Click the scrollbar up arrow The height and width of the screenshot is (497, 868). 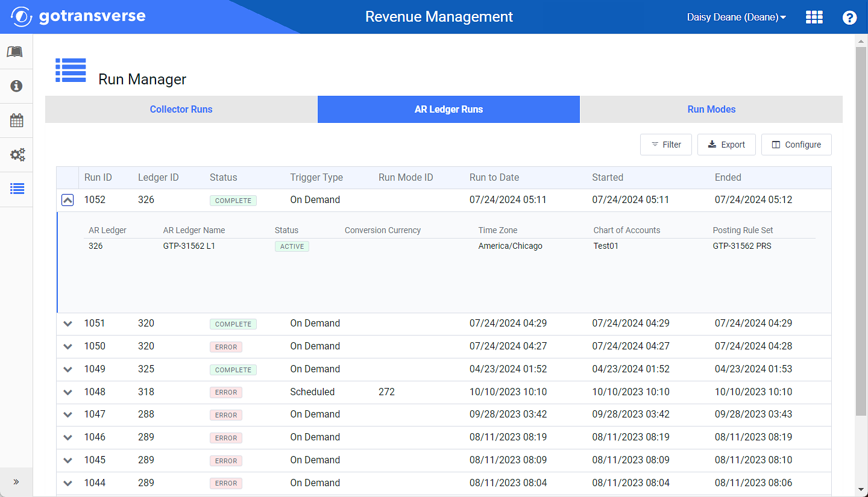point(861,40)
